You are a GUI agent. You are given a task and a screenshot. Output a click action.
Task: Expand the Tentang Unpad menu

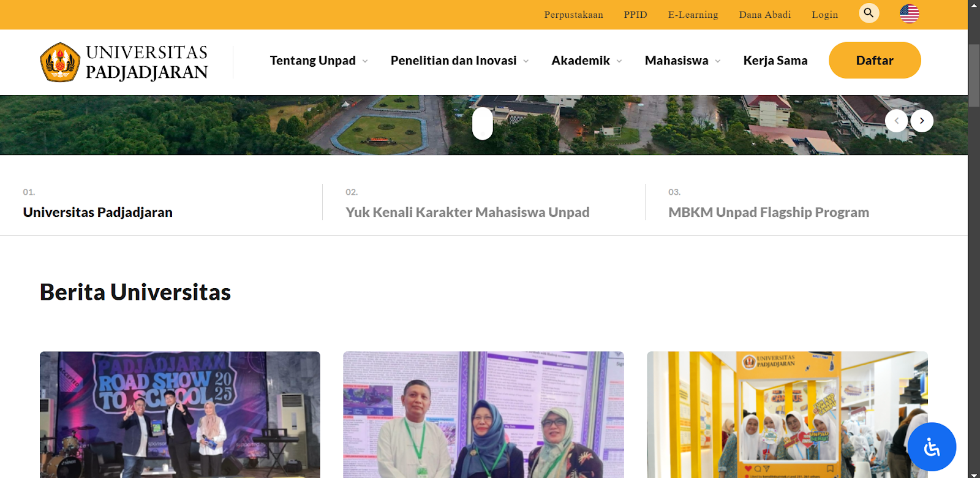[x=319, y=61]
